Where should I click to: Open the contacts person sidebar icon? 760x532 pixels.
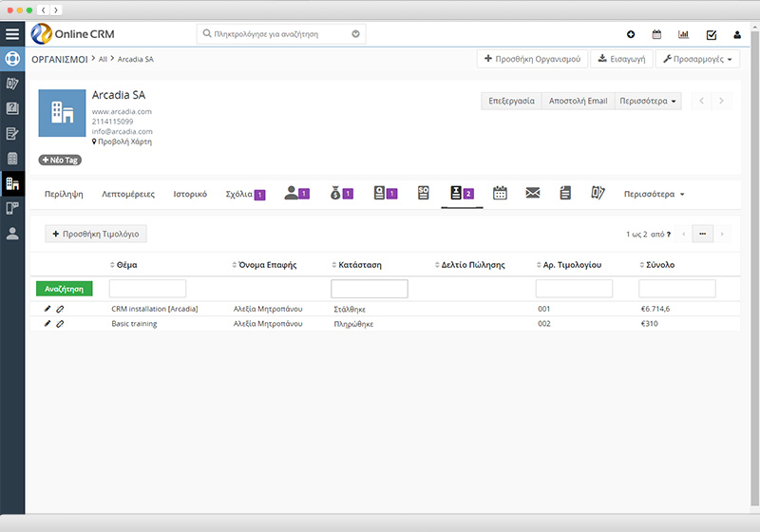click(x=12, y=234)
